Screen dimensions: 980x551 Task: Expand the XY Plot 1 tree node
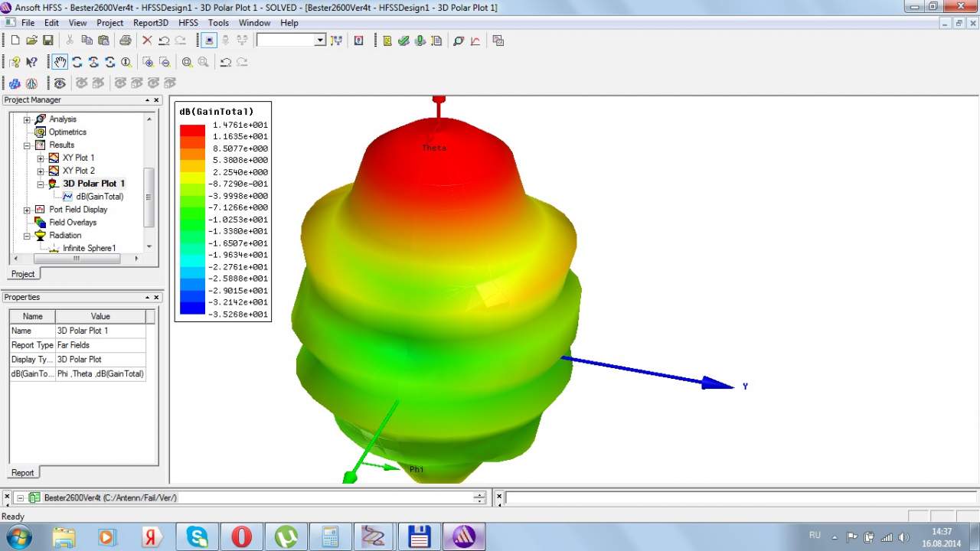click(x=41, y=158)
